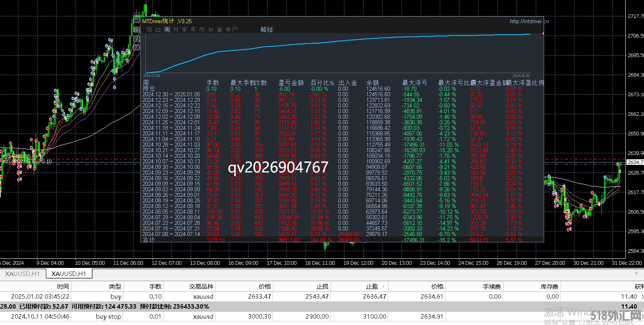Select the 2024.10.28 ~ 2024.11.03 weekly row
The height and width of the screenshot is (325, 644).
(333, 145)
